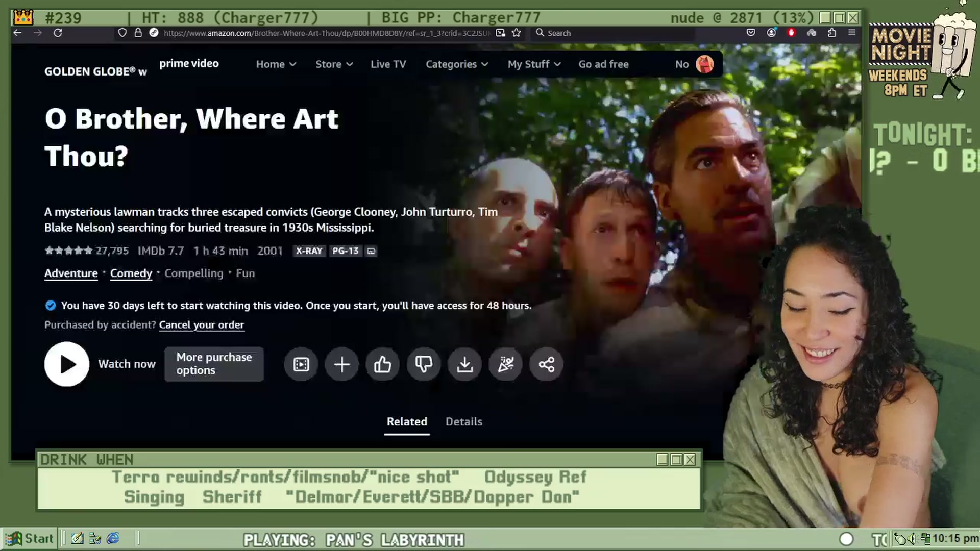Watch the trailer using the film icon
Screen dimensions: 980x551
(301, 364)
